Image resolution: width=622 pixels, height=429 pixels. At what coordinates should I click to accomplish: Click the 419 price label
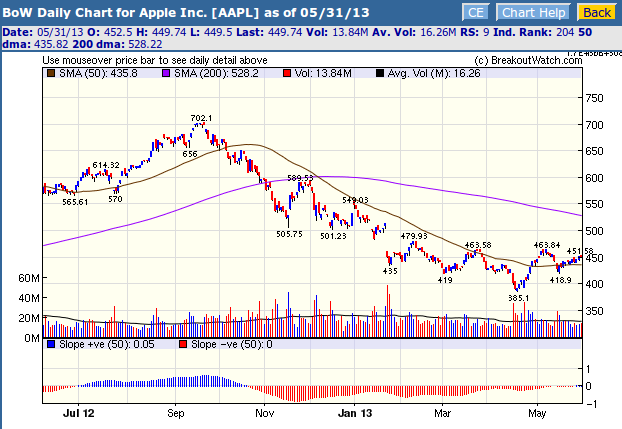[445, 280]
